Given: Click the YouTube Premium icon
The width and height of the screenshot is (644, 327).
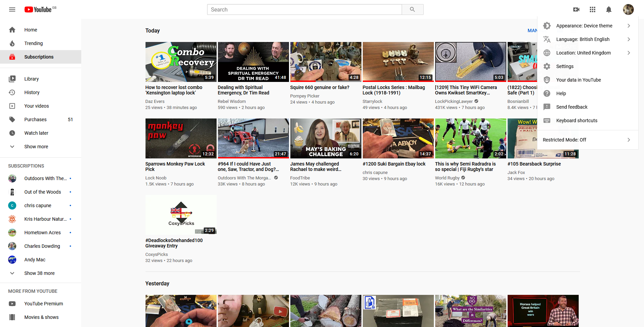Looking at the screenshot, I should click(12, 304).
